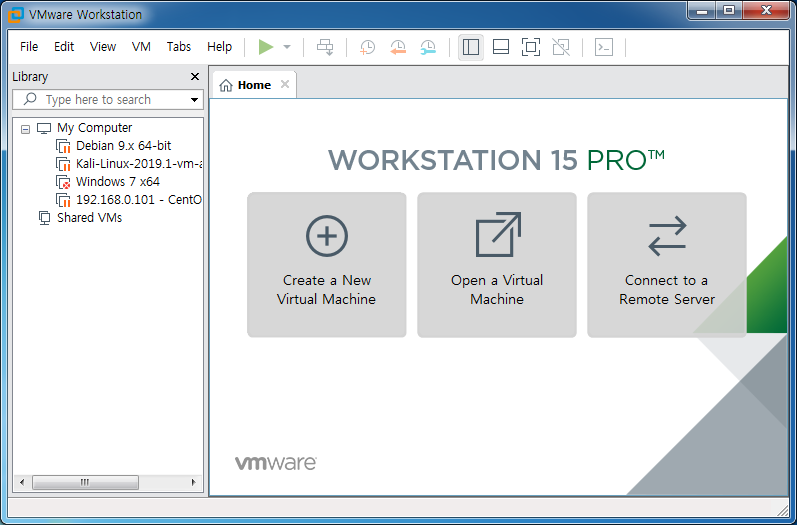
Task: Click the search magnifier icon
Action: (30, 99)
